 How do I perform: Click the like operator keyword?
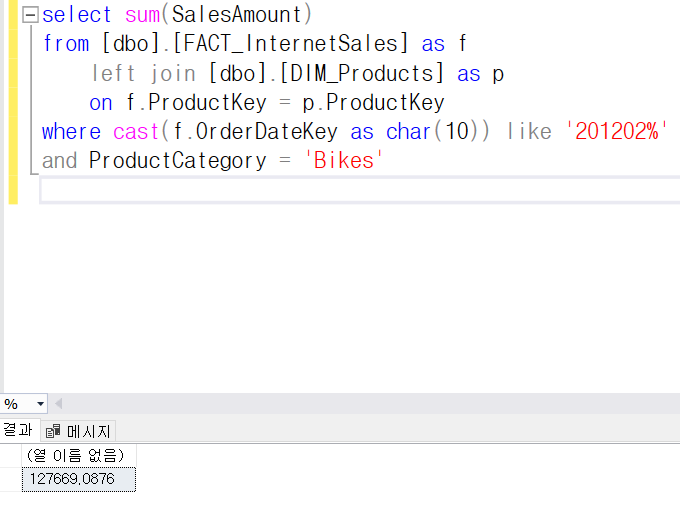coord(529,131)
